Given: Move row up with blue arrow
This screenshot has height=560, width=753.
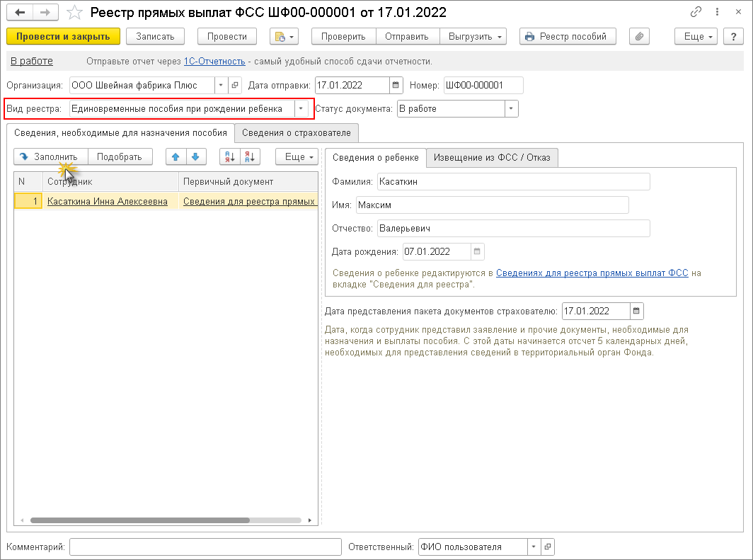Looking at the screenshot, I should pyautogui.click(x=176, y=157).
